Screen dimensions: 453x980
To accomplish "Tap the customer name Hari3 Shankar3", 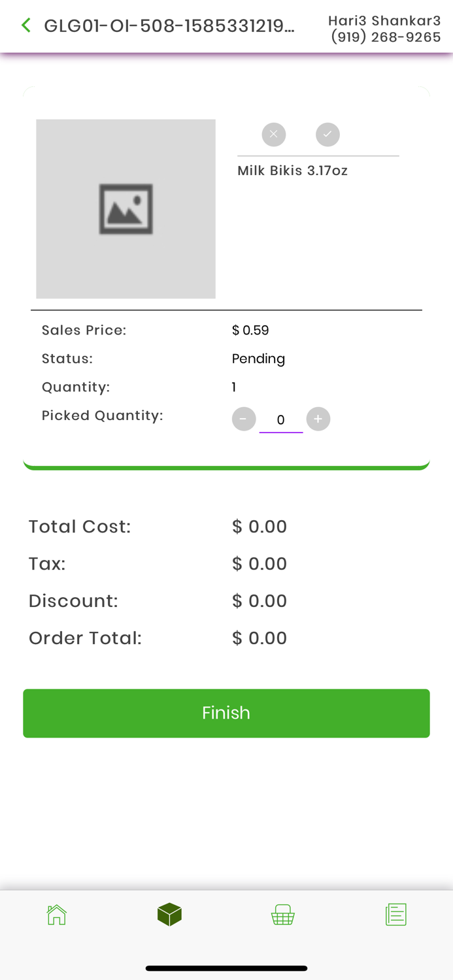I will [384, 21].
